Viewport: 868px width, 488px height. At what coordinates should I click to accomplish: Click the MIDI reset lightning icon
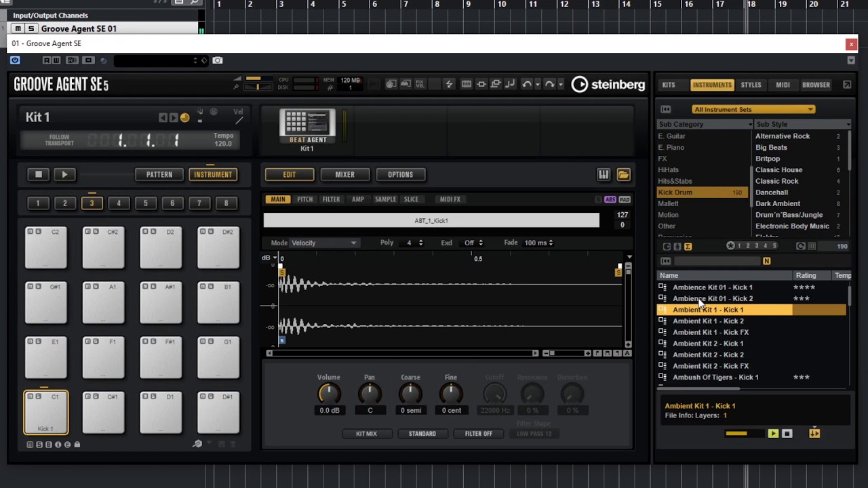pyautogui.click(x=449, y=84)
